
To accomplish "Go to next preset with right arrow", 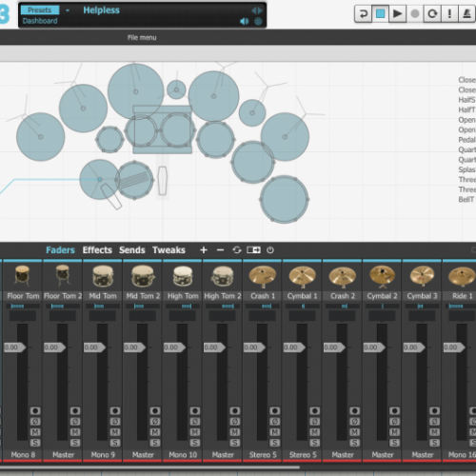I will [260, 10].
